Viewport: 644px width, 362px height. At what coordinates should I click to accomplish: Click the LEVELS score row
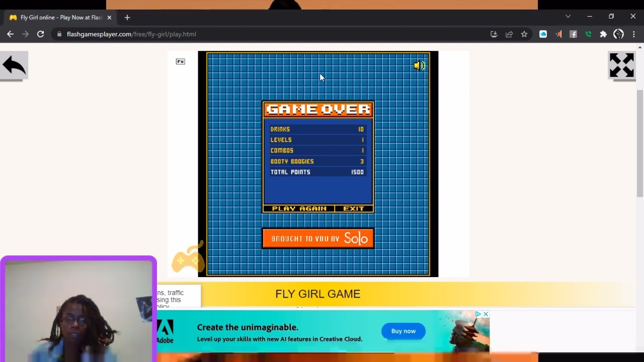point(317,140)
